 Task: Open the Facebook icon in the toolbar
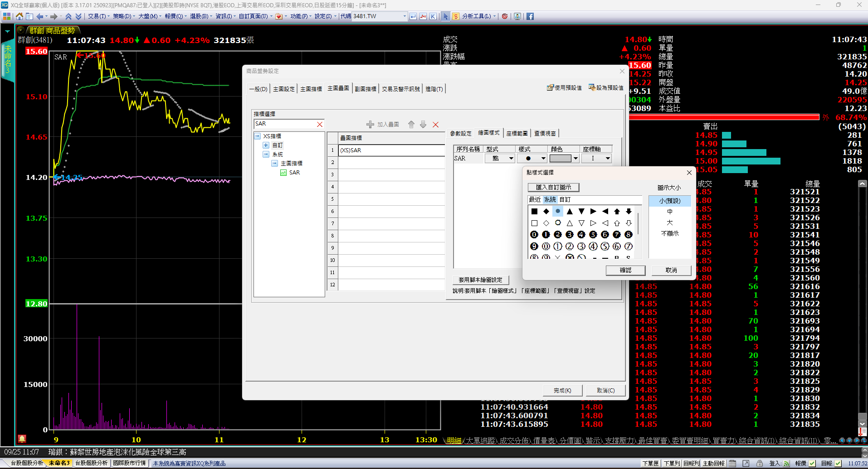530,16
